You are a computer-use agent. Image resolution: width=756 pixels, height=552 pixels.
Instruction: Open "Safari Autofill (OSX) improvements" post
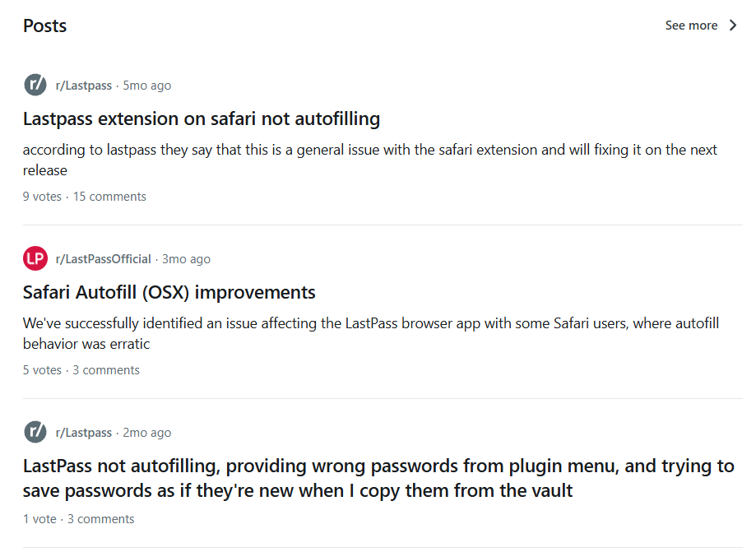(169, 292)
